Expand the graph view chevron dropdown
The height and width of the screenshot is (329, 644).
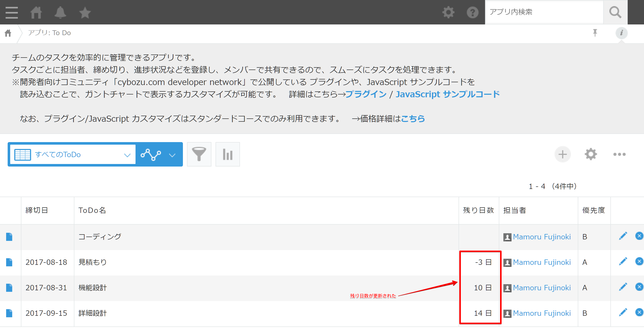tap(172, 154)
